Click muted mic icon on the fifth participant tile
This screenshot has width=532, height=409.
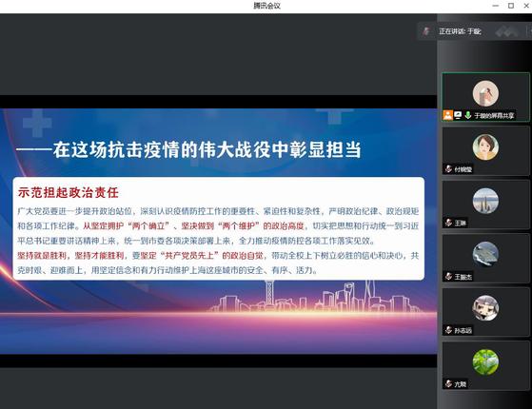(x=448, y=330)
